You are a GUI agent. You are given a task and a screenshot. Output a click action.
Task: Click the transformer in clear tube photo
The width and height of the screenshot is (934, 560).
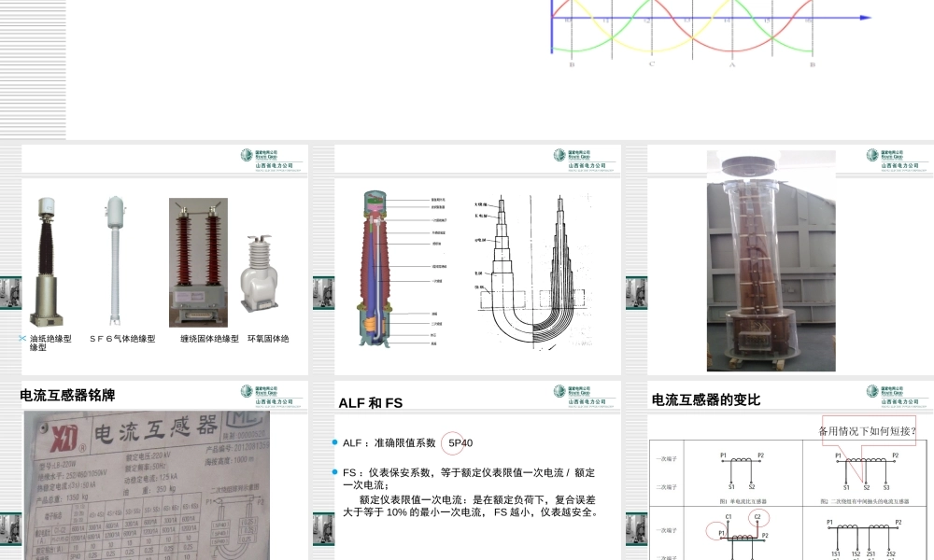pyautogui.click(x=771, y=260)
